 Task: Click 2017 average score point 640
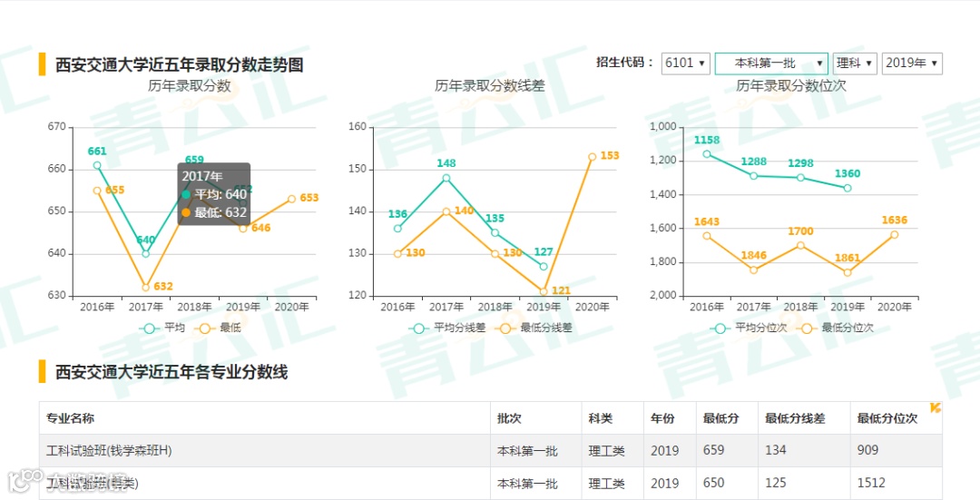click(145, 254)
